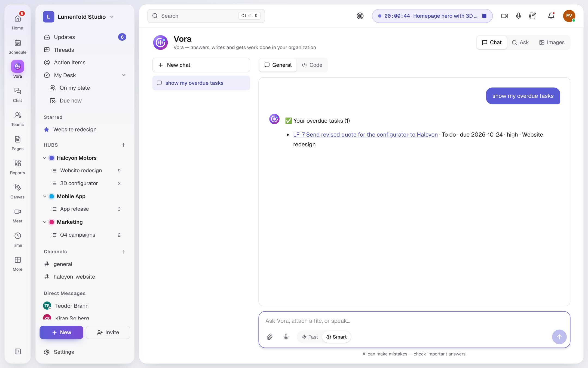Collapse the Halcyon Motors hub
The image size is (588, 368).
pos(45,158)
